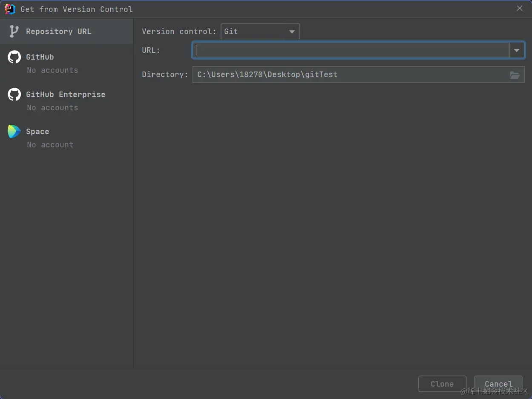Click the GitHub Enterprise octocat icon
This screenshot has height=399, width=532.
(14, 95)
